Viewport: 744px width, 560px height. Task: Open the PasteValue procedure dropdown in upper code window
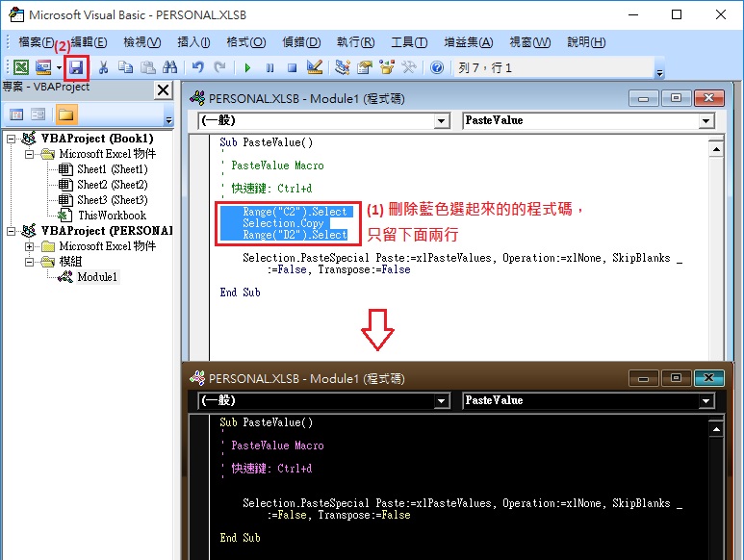coord(706,121)
